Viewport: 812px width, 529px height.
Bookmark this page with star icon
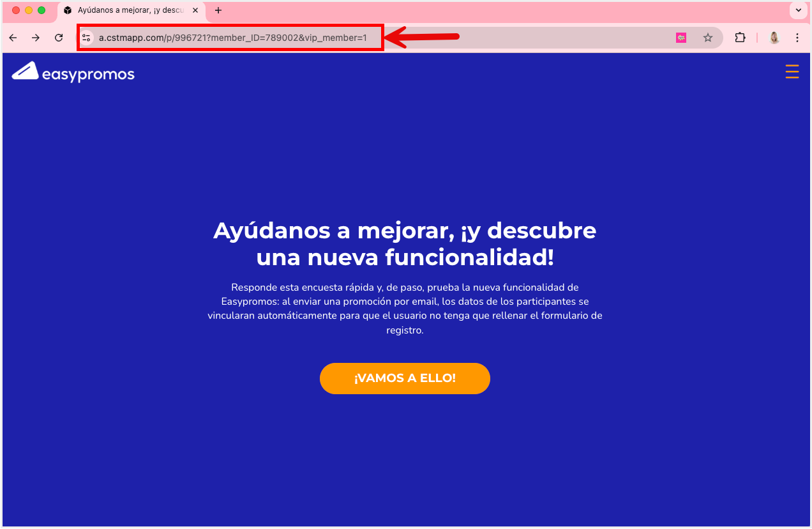708,38
